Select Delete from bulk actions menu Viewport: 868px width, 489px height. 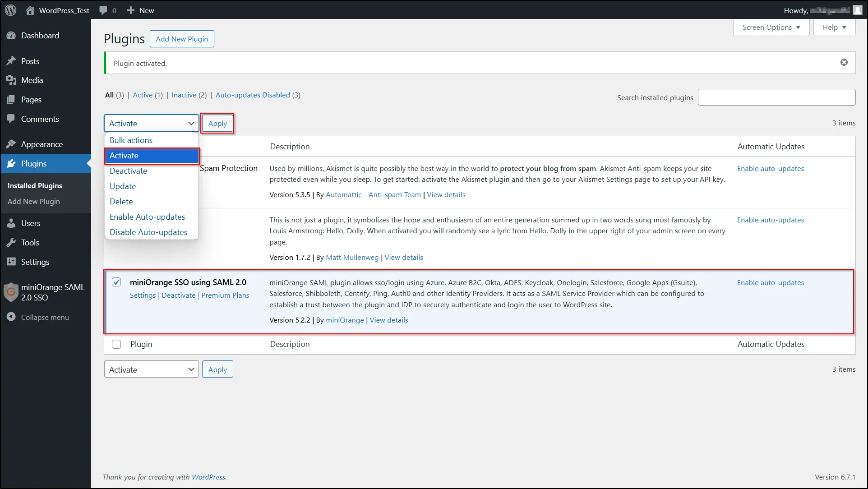point(122,201)
